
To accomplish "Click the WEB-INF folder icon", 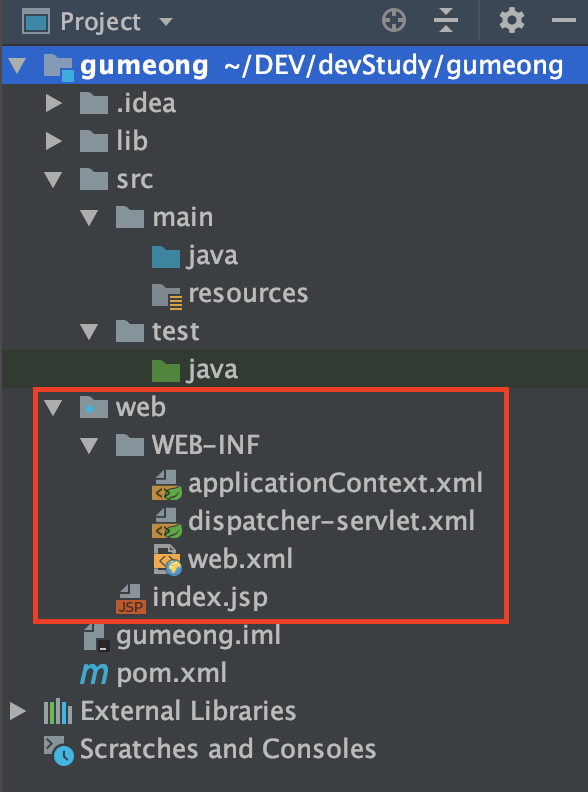I will 130,446.
